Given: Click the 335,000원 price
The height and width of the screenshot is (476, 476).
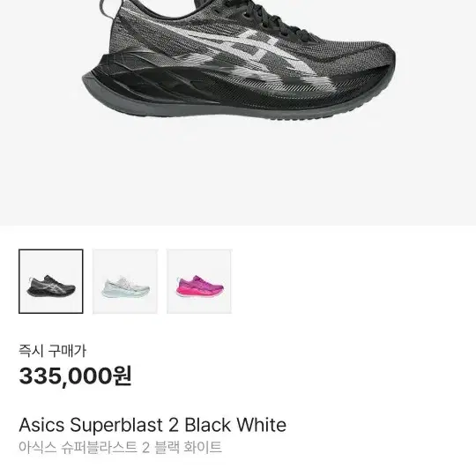Looking at the screenshot, I should coord(75,376).
